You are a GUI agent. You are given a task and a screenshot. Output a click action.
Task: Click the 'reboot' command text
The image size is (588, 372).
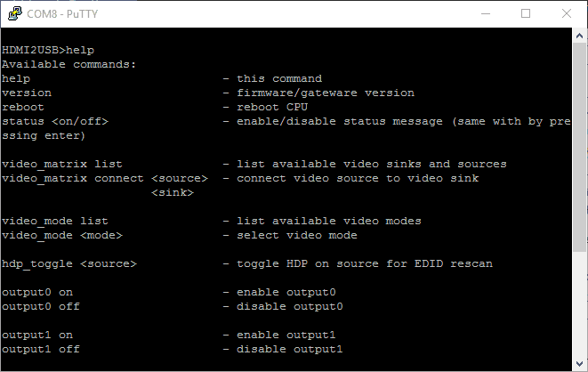23,107
